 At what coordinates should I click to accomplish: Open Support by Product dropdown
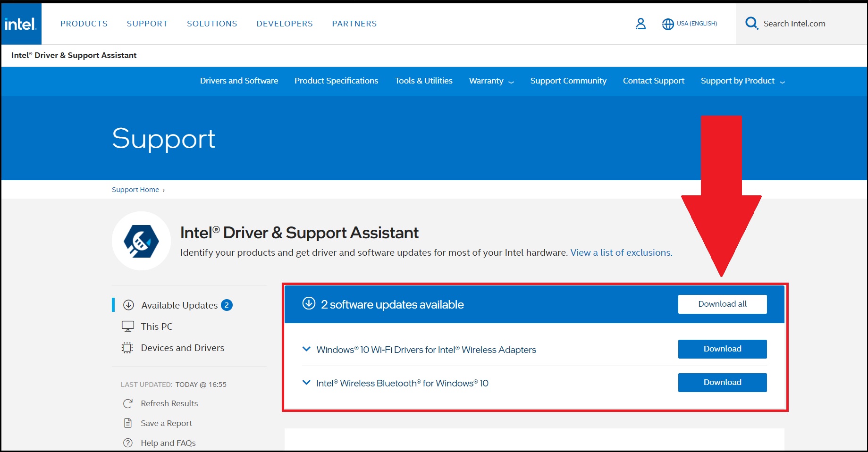click(x=742, y=81)
